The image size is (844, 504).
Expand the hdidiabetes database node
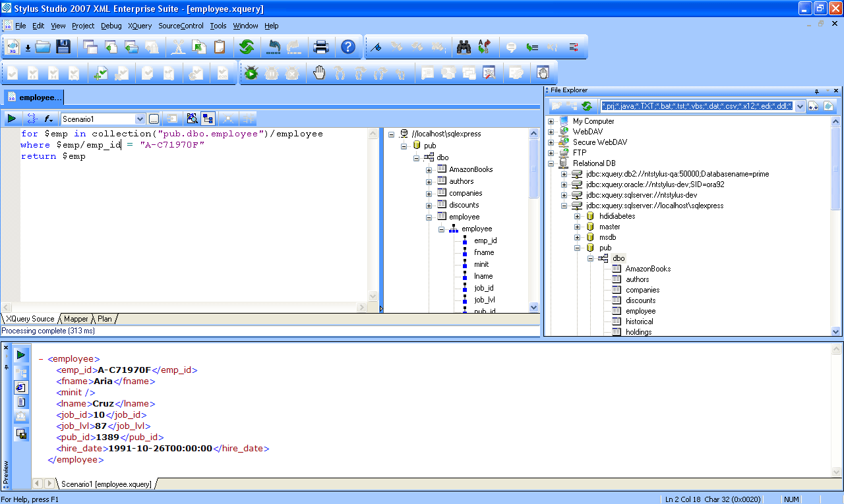tap(578, 216)
